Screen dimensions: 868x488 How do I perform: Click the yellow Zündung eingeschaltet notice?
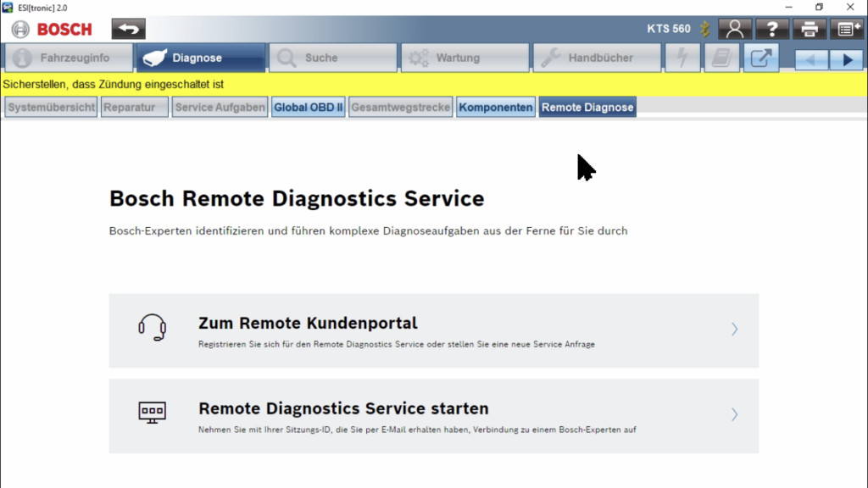(x=434, y=84)
